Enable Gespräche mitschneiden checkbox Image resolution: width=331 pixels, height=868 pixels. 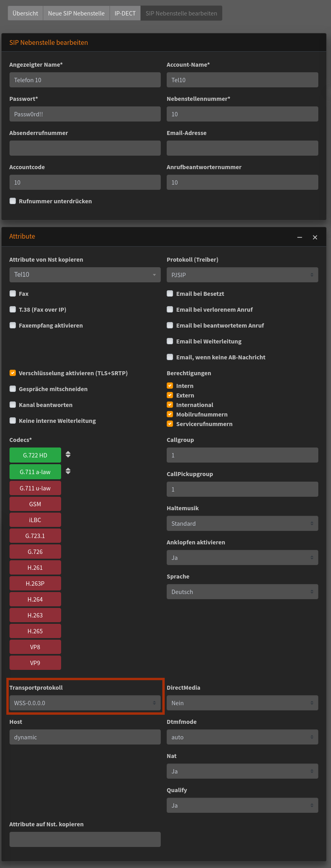point(13,389)
